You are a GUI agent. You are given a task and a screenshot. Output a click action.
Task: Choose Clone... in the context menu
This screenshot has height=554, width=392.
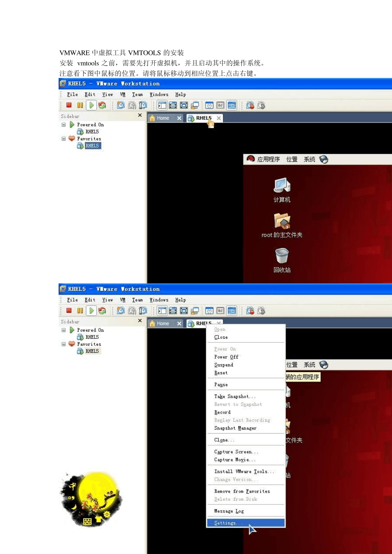click(x=246, y=440)
